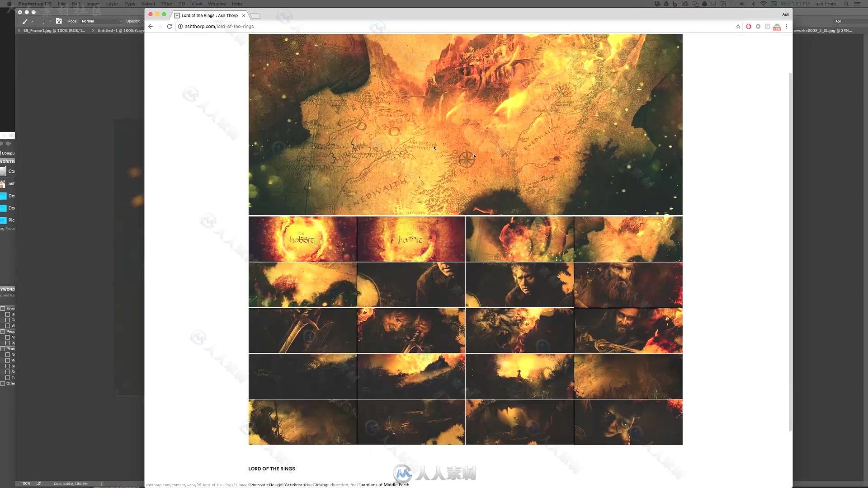Open the first Hobbit title thumbnail
868x488 pixels.
(302, 239)
